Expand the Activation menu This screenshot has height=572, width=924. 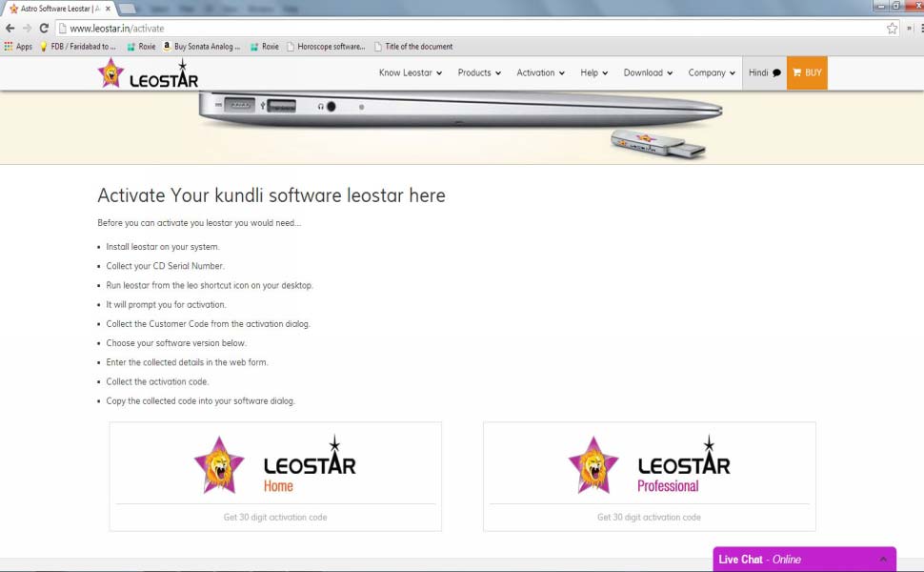tap(540, 72)
